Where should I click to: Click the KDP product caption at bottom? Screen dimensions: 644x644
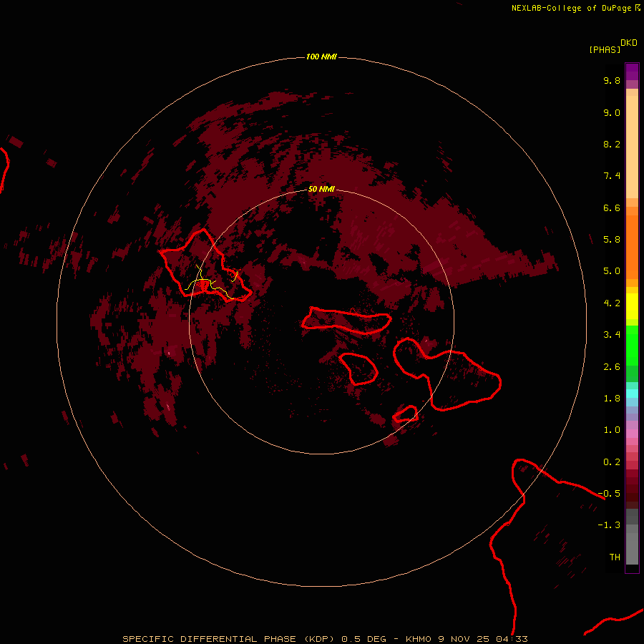325,639
